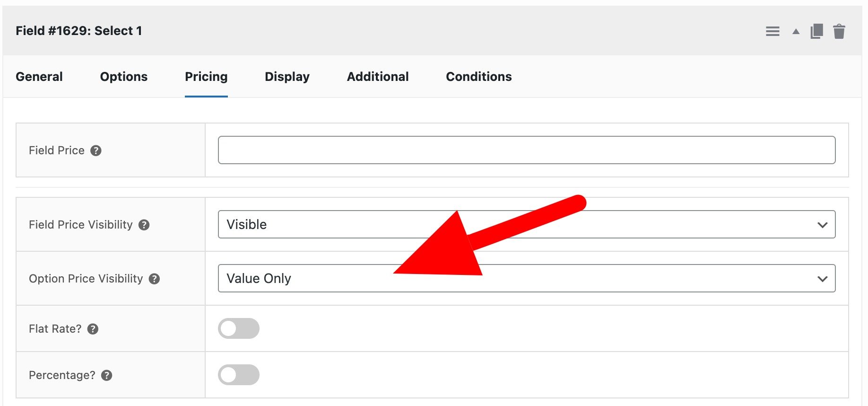Switch to the General tab
This screenshot has height=406, width=868.
(39, 76)
